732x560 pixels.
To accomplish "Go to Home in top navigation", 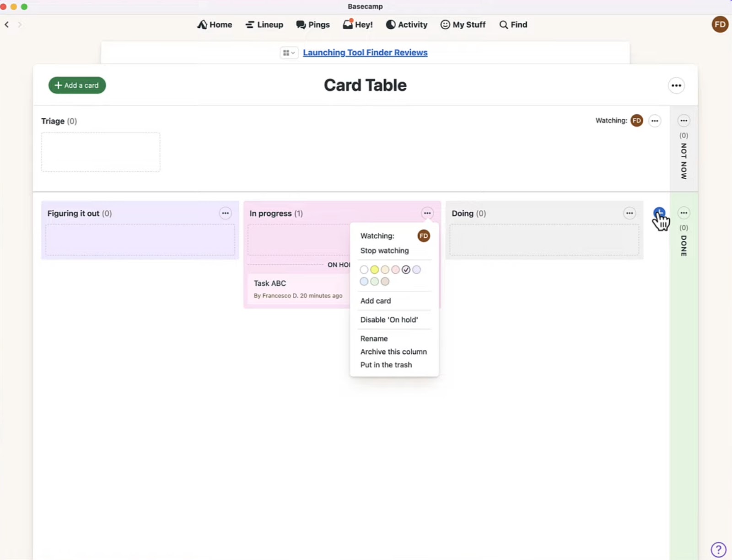I will point(215,25).
